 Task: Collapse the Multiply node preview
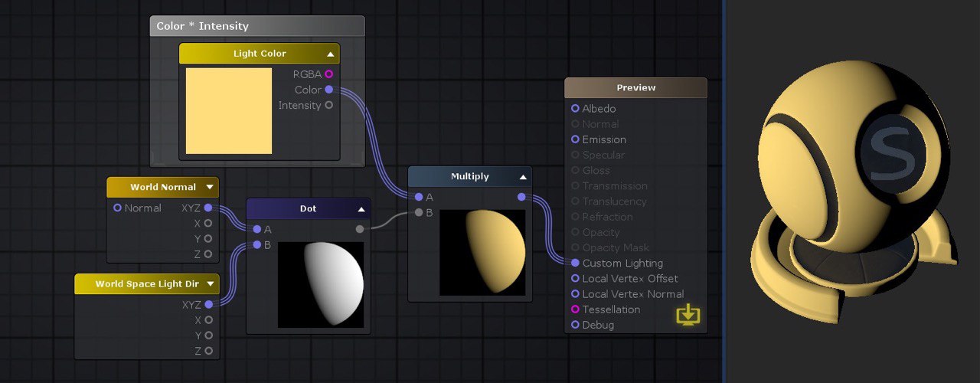pos(523,177)
